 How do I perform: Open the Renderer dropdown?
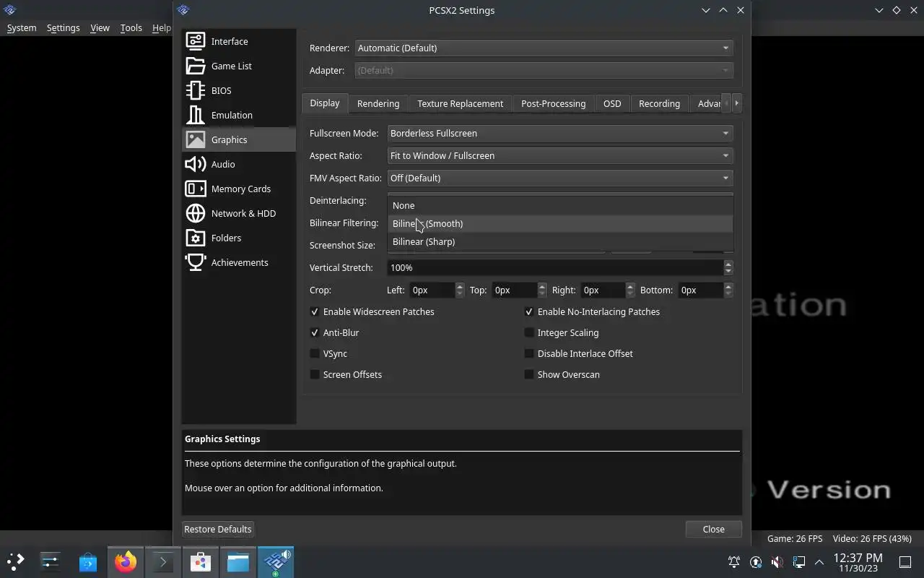point(544,48)
